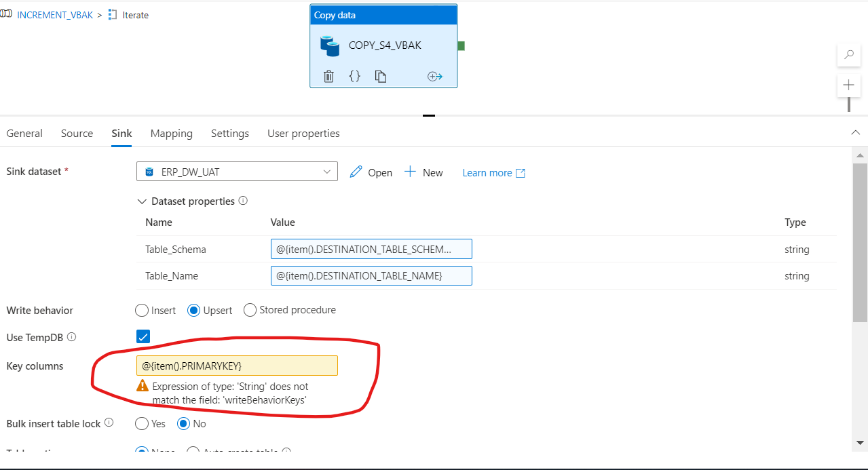Screen dimensions: 868x470
Task: Select No for Bulk insert table lock
Action: (184, 423)
